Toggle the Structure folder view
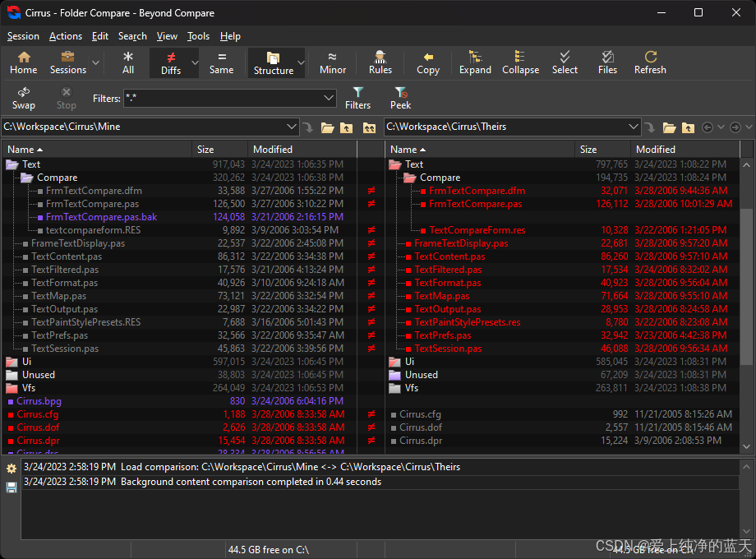The width and height of the screenshot is (756, 559). [274, 63]
